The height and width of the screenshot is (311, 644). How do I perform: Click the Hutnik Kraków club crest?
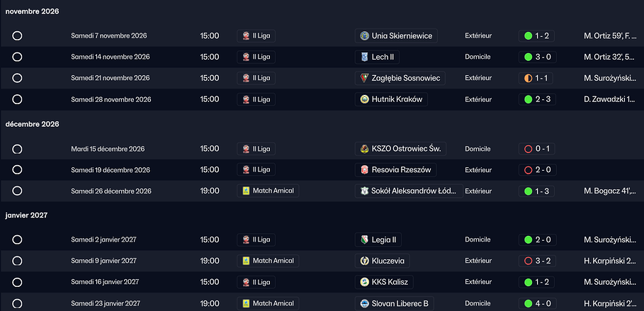tap(364, 99)
